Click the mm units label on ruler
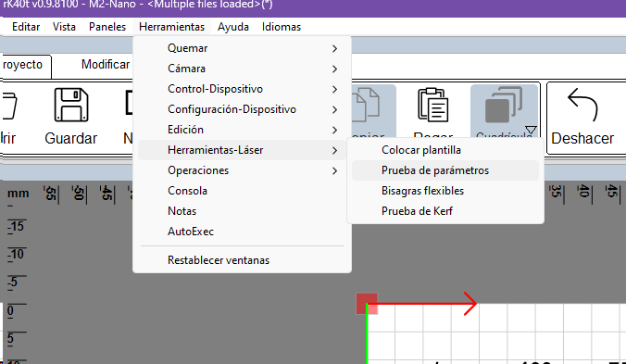Screen dimensions: 626x364 click(18, 194)
